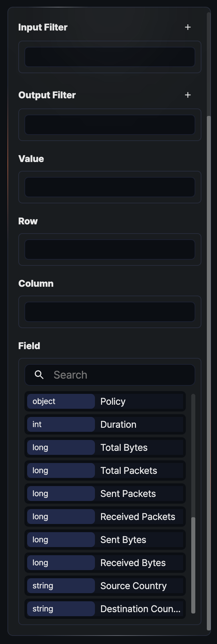Image resolution: width=217 pixels, height=644 pixels.
Task: Add a new Output Filter with plus icon
Action: tap(188, 95)
